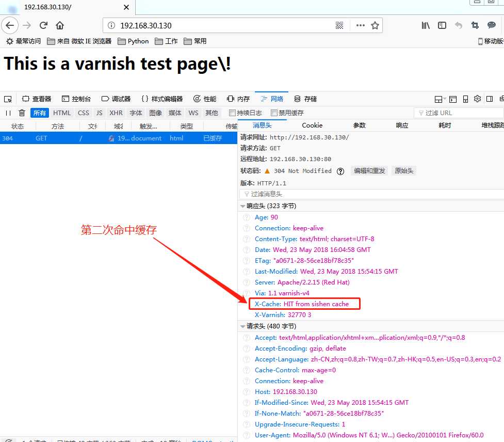The height and width of the screenshot is (442, 504).
Task: Go back with the browser back arrow
Action: point(10,25)
